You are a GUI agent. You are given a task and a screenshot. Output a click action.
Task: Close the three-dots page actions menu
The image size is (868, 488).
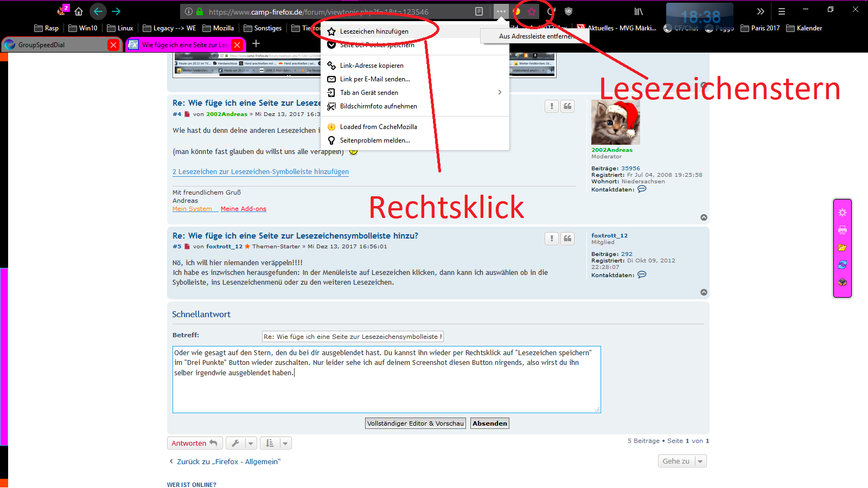(501, 11)
